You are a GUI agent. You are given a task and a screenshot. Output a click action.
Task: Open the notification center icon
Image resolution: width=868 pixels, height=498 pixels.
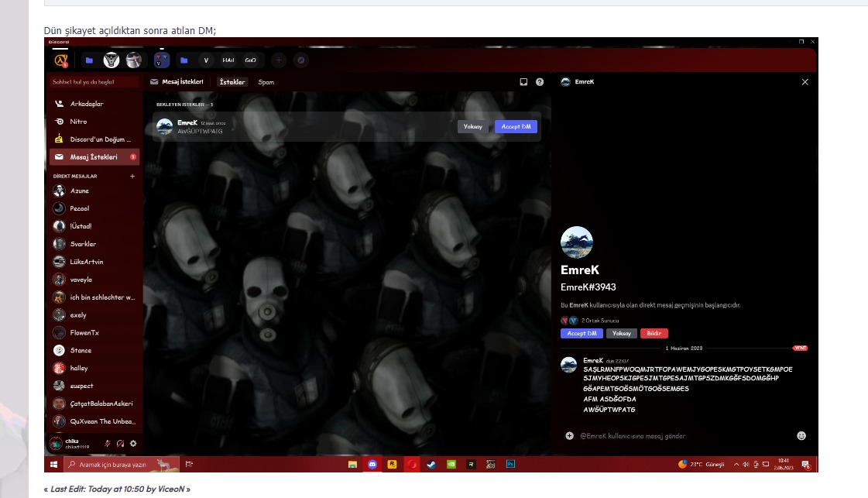(x=806, y=465)
